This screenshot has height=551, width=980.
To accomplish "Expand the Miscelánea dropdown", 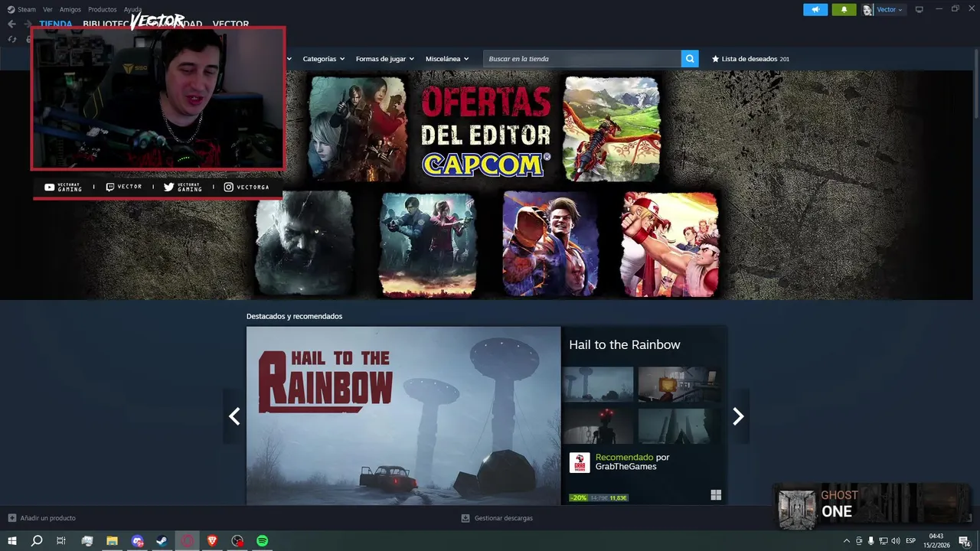I will click(448, 59).
